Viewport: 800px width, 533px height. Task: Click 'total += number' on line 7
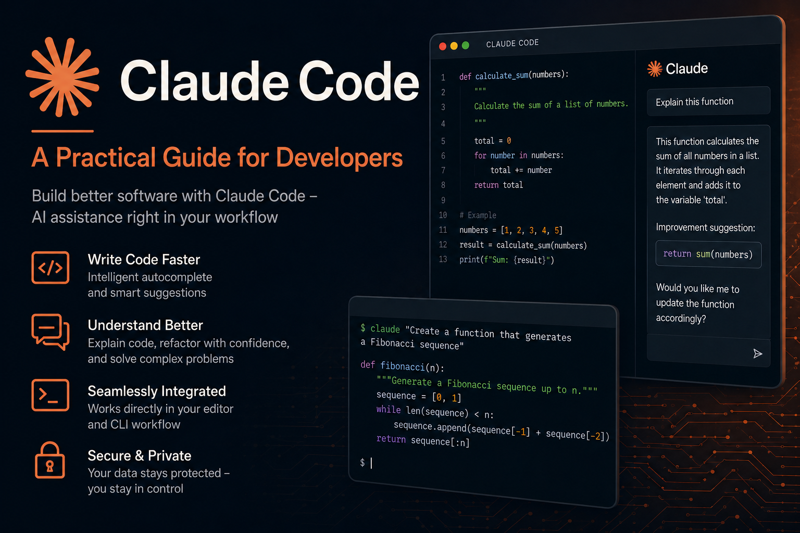pyautogui.click(x=521, y=170)
